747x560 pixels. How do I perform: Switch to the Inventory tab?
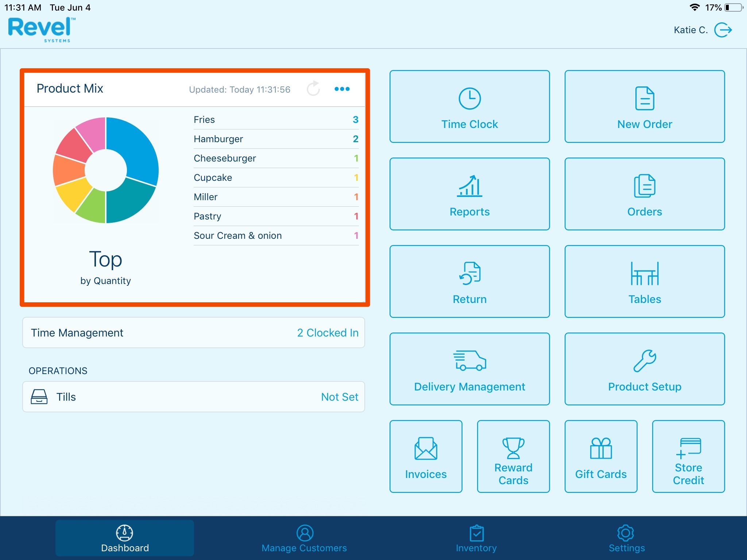tap(476, 538)
